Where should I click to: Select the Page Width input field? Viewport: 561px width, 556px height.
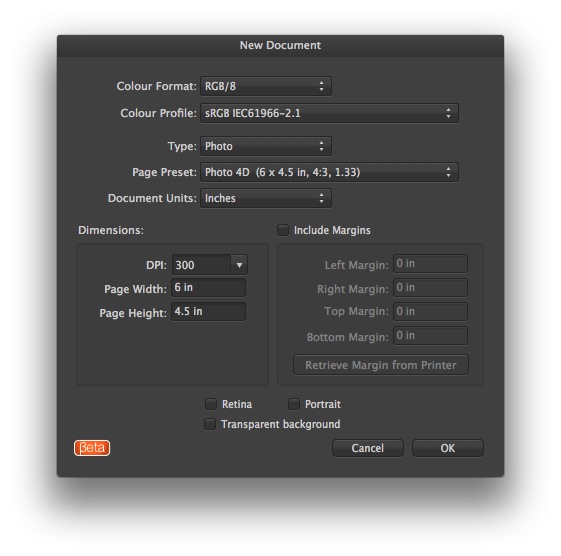[x=209, y=288]
